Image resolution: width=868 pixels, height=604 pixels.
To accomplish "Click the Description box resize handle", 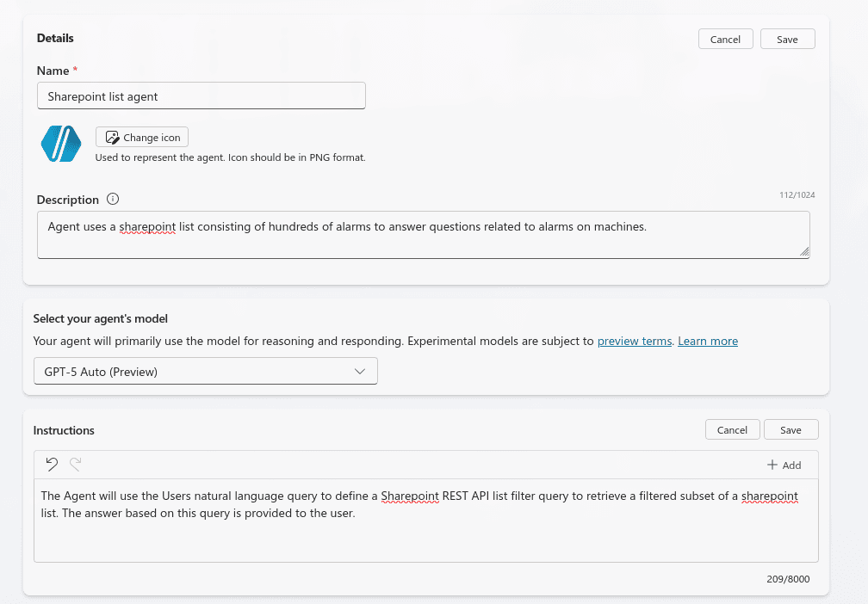I will (x=803, y=251).
